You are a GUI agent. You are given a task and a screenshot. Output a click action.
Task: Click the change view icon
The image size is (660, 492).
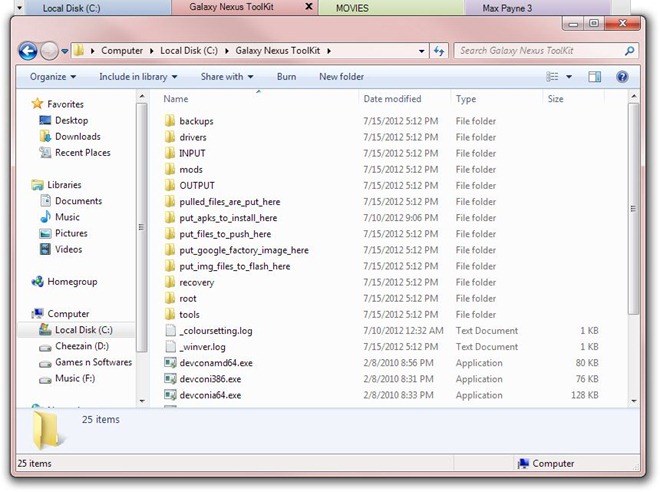[552, 77]
